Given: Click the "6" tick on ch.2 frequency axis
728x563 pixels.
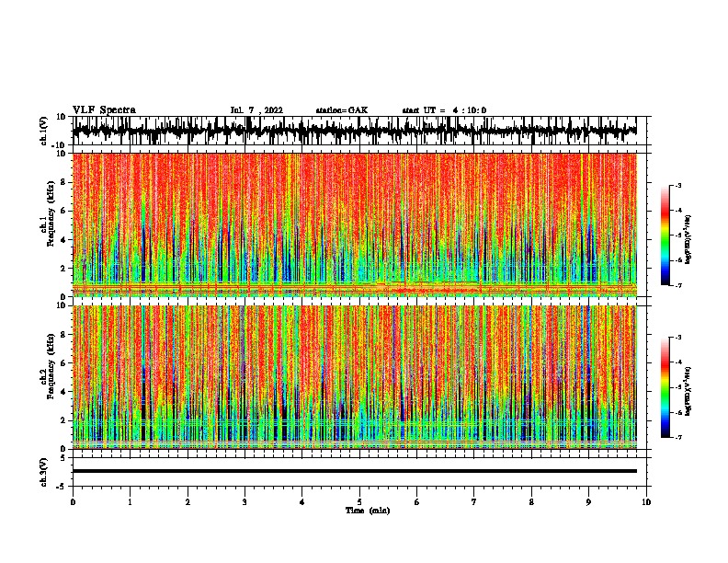Looking at the screenshot, I should pos(63,362).
